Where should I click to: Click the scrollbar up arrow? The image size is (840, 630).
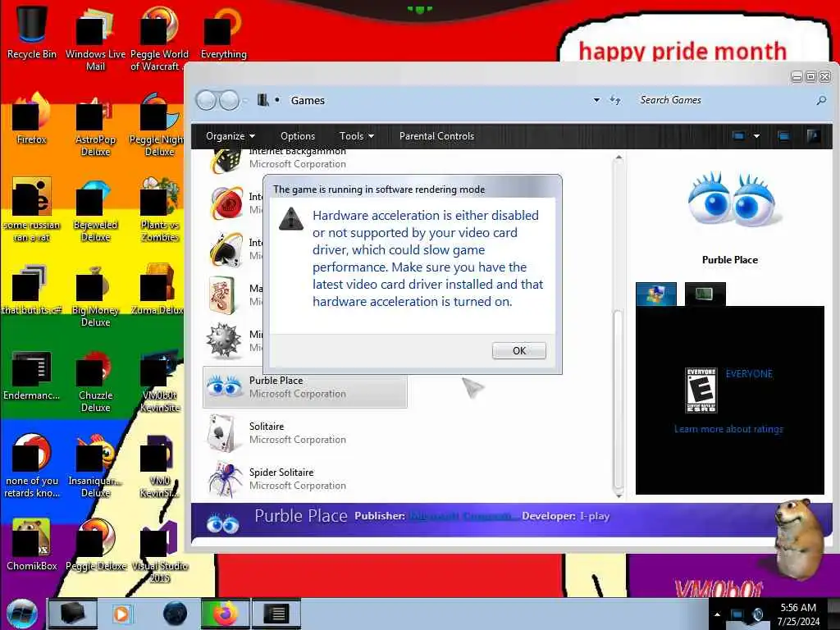tap(619, 157)
